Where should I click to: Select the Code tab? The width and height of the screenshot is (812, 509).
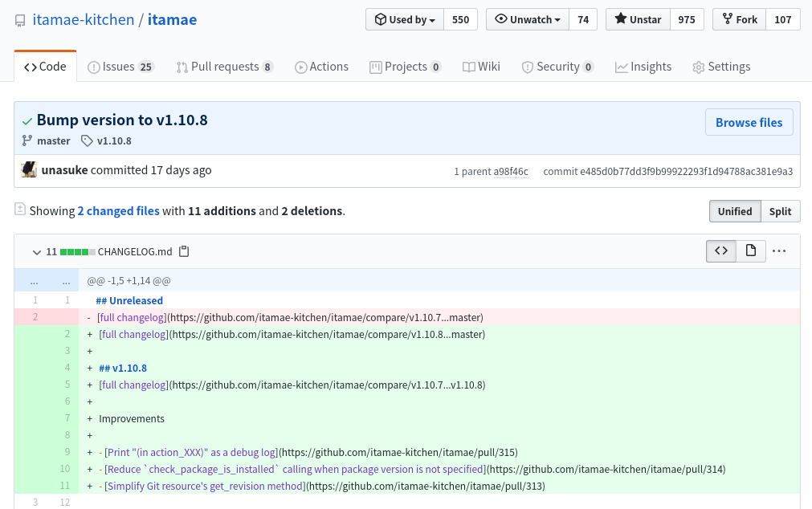point(46,67)
